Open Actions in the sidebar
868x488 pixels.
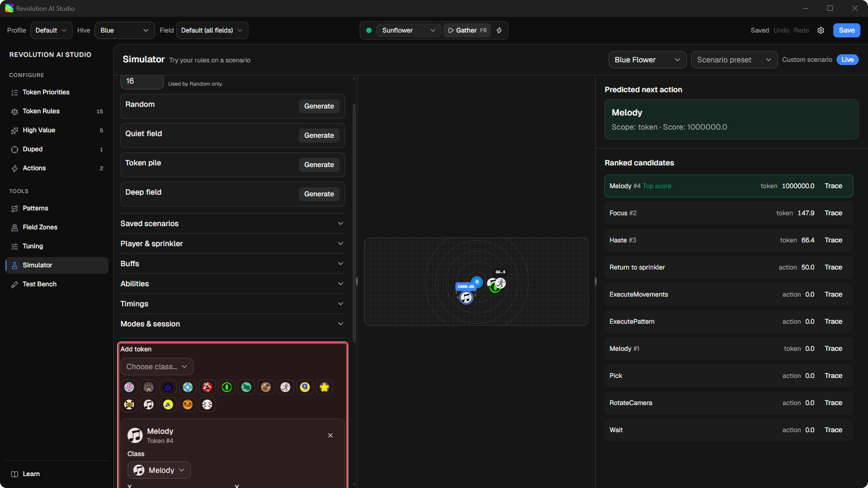pyautogui.click(x=57, y=168)
